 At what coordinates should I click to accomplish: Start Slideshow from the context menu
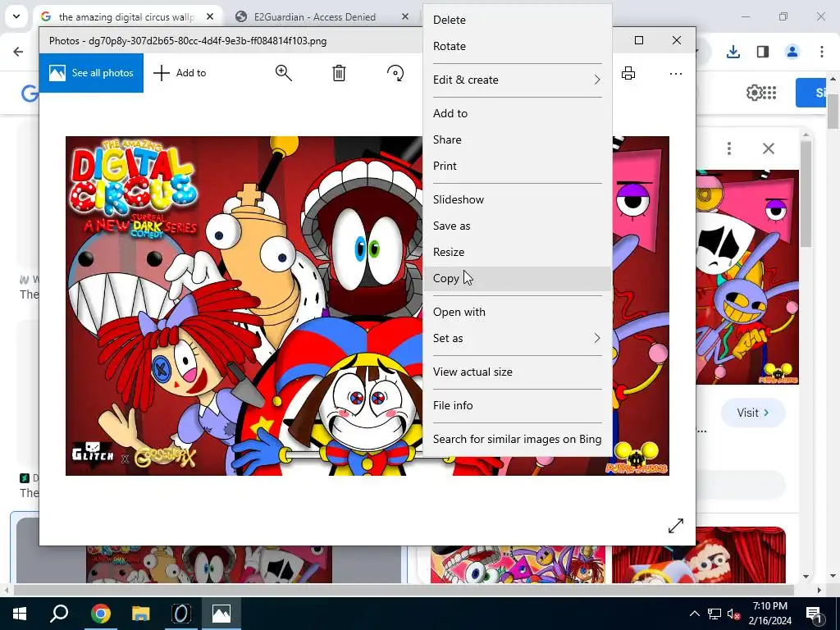point(518,199)
